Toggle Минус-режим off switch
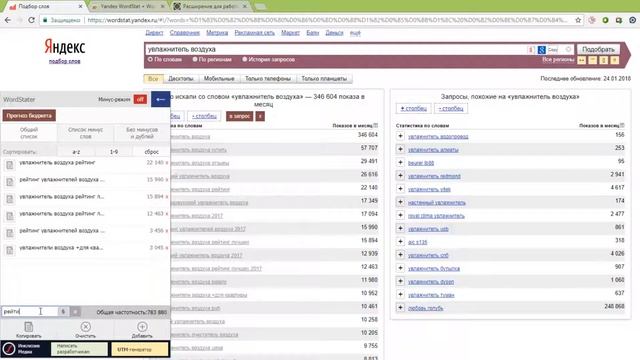The height and width of the screenshot is (360, 640). coord(140,99)
